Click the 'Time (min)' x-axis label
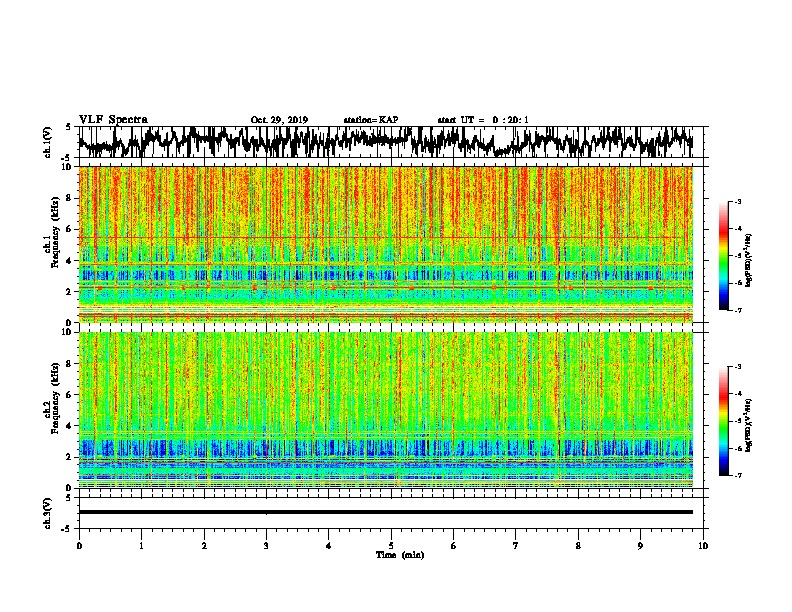 [400, 555]
